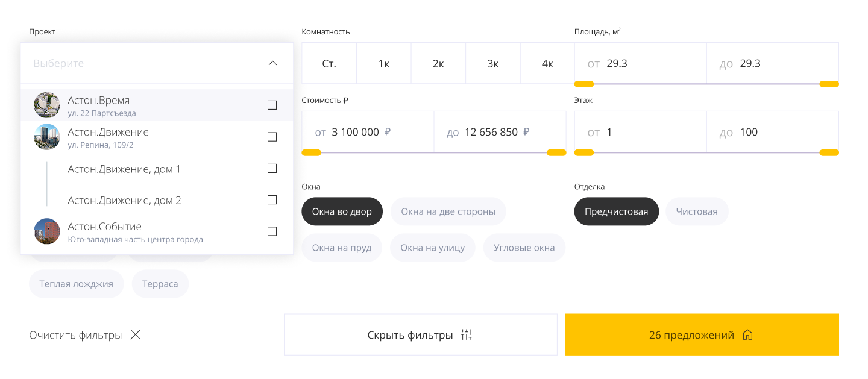Collapse the Выберите project dropdown via its chevron
Viewport: 868px width, 379px height.
click(x=272, y=63)
